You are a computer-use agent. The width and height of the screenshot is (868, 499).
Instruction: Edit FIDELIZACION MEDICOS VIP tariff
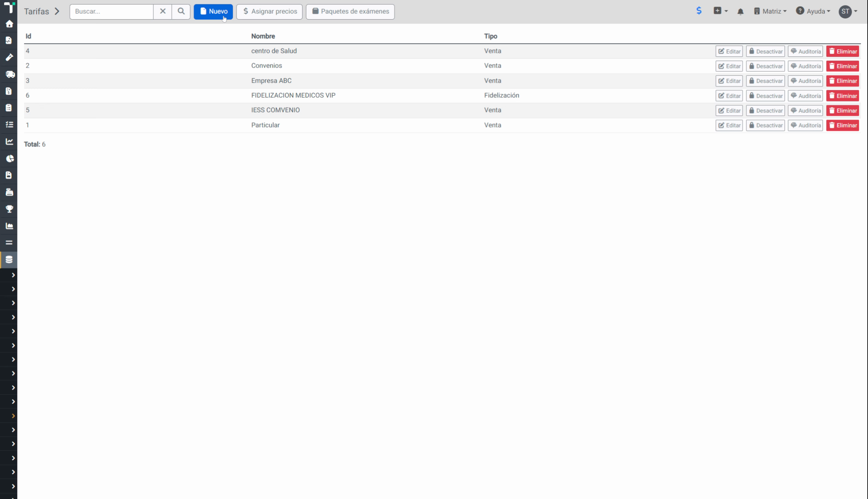(729, 96)
